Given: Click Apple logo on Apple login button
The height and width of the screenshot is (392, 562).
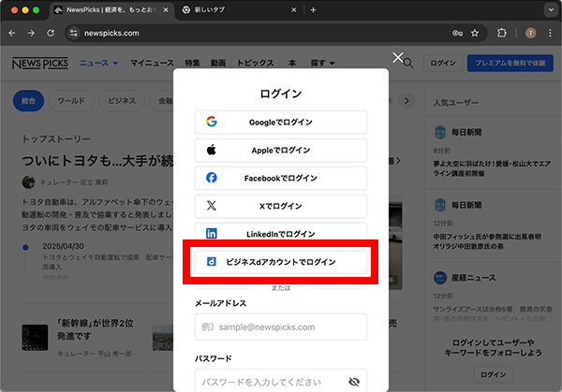Looking at the screenshot, I should click(x=212, y=150).
